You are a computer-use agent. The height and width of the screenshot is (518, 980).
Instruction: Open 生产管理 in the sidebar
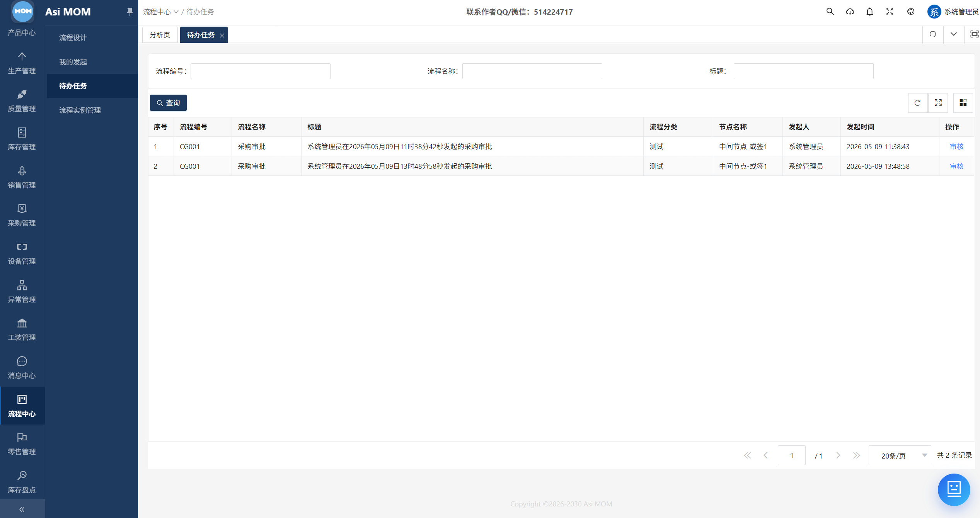point(22,63)
